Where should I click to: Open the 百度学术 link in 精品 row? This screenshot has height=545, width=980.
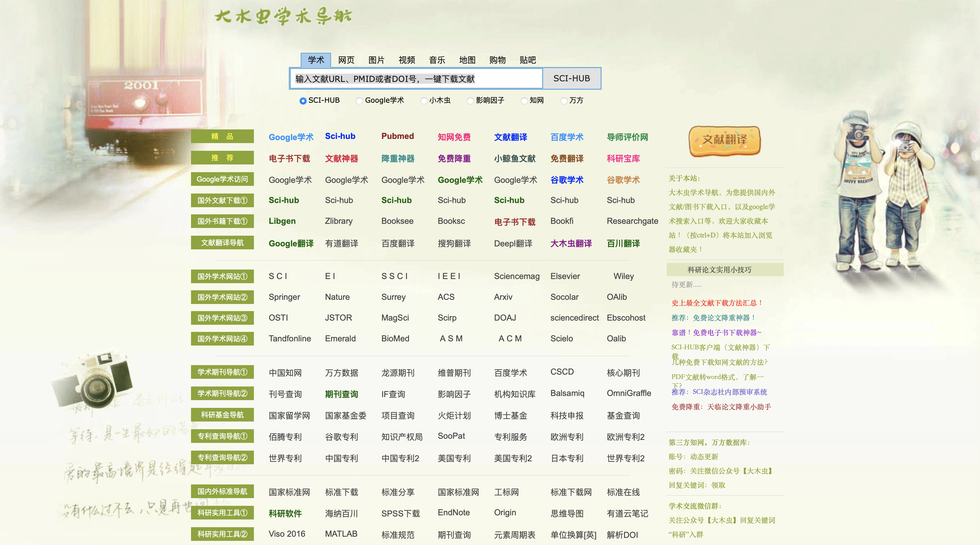click(x=567, y=137)
